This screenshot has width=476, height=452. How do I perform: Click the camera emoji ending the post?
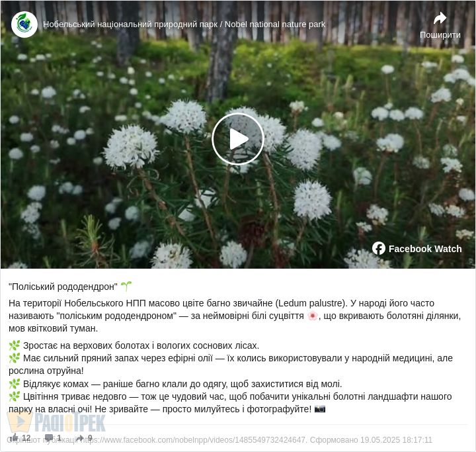(320, 409)
